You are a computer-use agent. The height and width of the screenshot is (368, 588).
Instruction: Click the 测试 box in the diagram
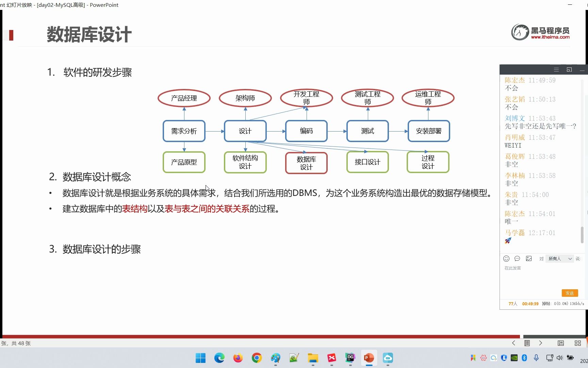[x=367, y=131]
